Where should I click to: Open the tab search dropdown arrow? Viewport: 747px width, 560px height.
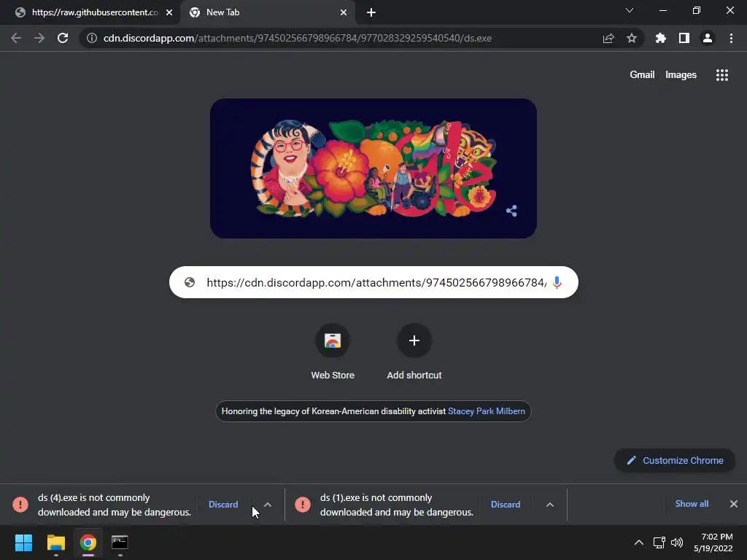(x=630, y=10)
